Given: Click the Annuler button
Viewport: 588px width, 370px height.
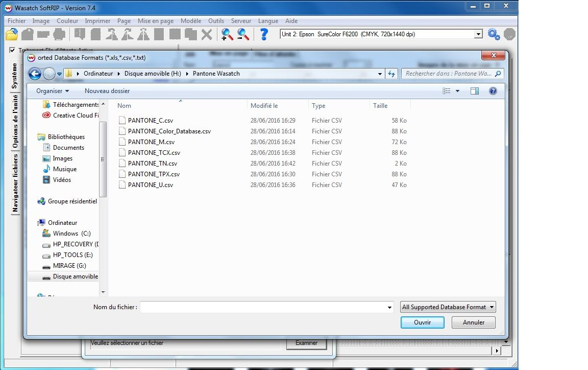Looking at the screenshot, I should point(473,322).
